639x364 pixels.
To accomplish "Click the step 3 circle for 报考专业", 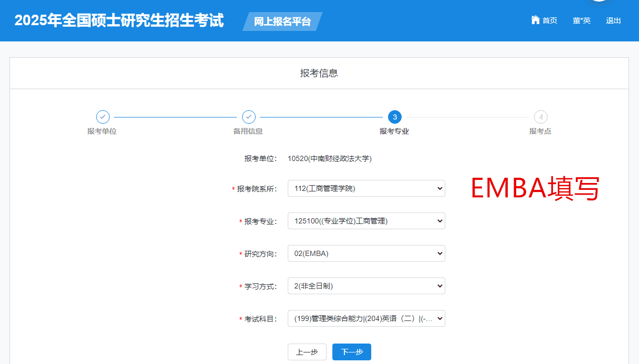I will tap(395, 117).
